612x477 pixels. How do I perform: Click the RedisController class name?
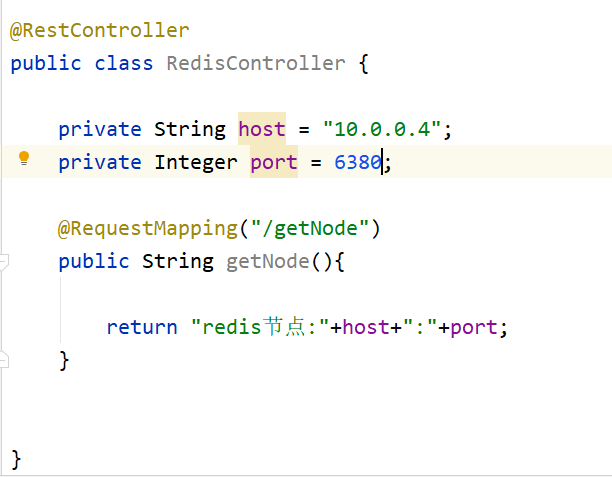click(x=256, y=63)
